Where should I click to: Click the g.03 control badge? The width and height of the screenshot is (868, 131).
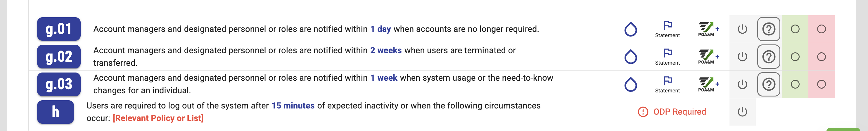click(59, 84)
